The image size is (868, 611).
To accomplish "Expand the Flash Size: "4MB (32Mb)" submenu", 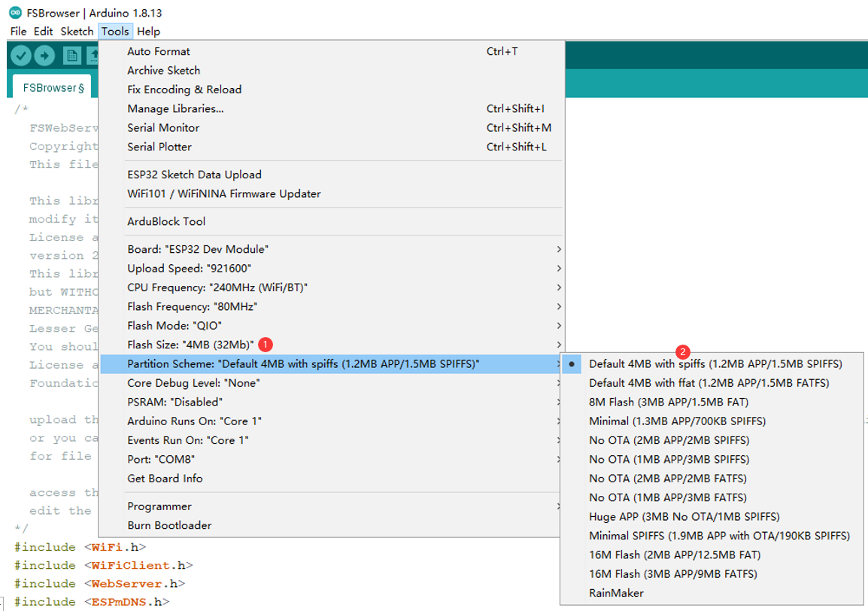I will pos(331,345).
